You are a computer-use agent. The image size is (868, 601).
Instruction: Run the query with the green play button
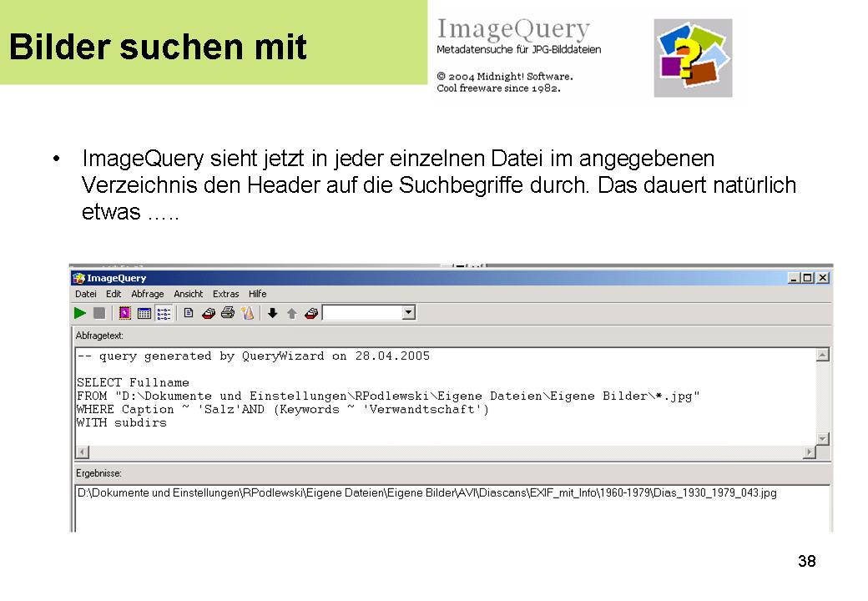pyautogui.click(x=80, y=313)
